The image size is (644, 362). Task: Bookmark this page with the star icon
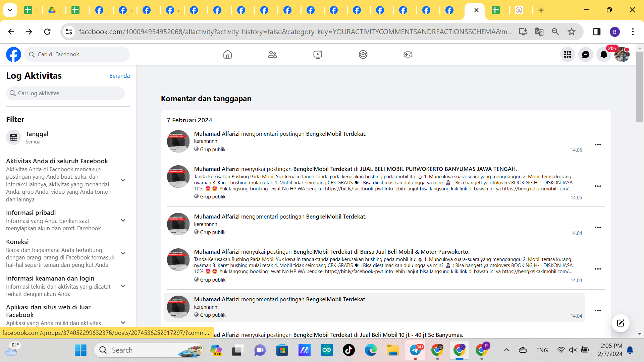pyautogui.click(x=572, y=32)
